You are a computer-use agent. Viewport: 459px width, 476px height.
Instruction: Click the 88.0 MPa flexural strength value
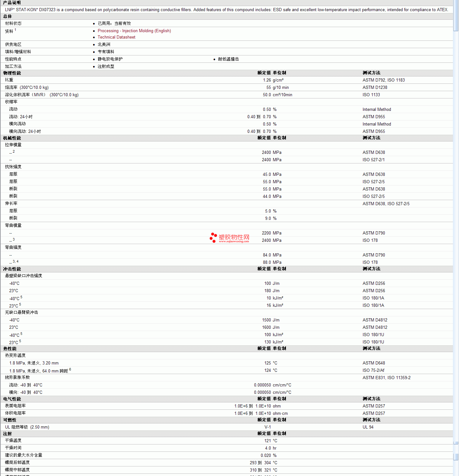[272, 263]
